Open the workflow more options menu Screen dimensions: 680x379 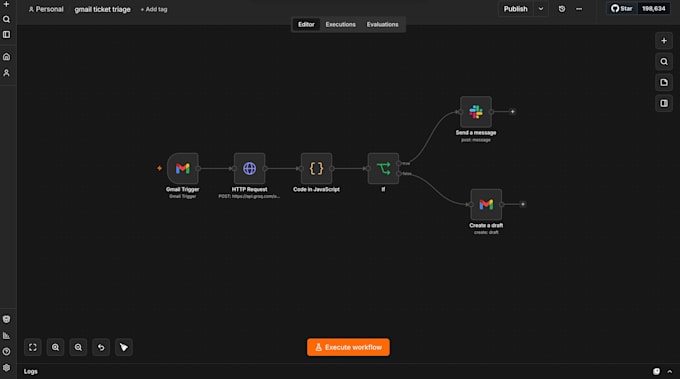pos(579,9)
